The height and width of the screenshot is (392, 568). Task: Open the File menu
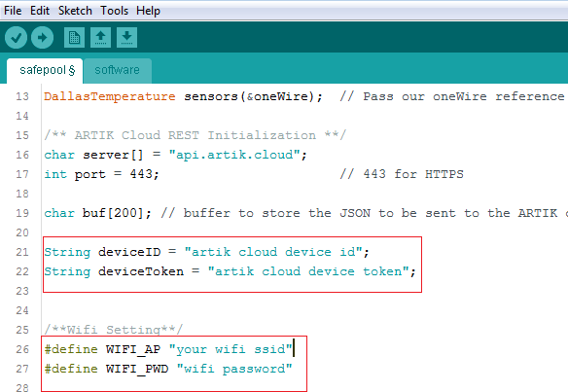coord(13,11)
